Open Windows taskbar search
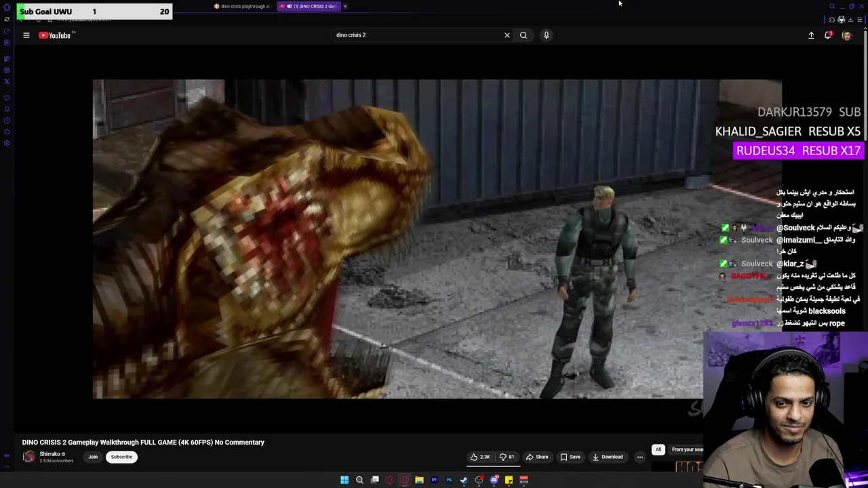 coord(359,480)
